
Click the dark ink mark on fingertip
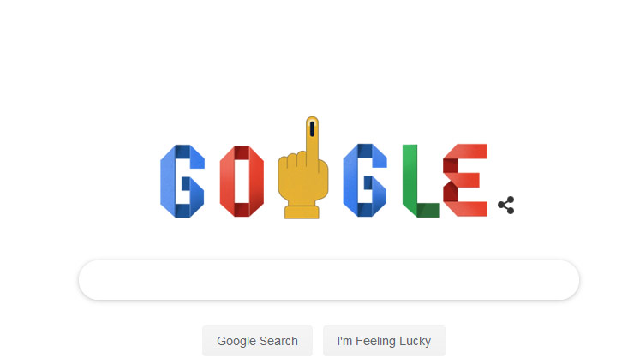coord(312,128)
